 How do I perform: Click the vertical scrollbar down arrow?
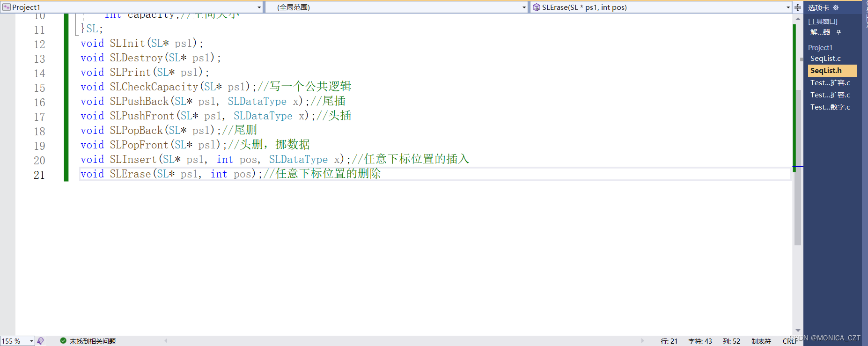pos(798,331)
